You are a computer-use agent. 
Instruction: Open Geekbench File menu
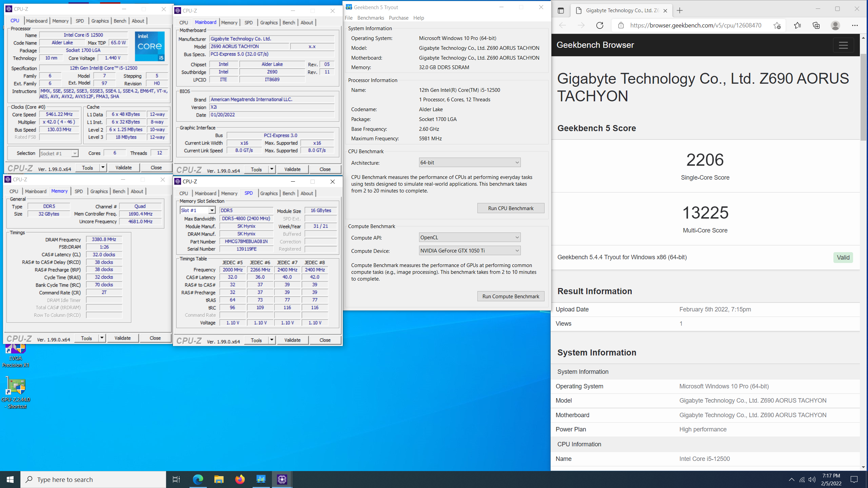[x=349, y=18]
